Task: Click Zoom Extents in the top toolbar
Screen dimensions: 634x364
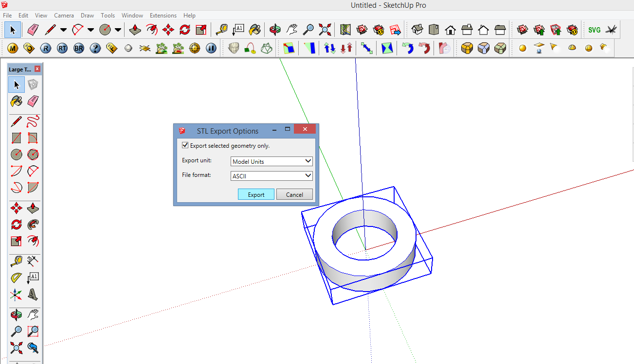Action: pyautogui.click(x=324, y=30)
